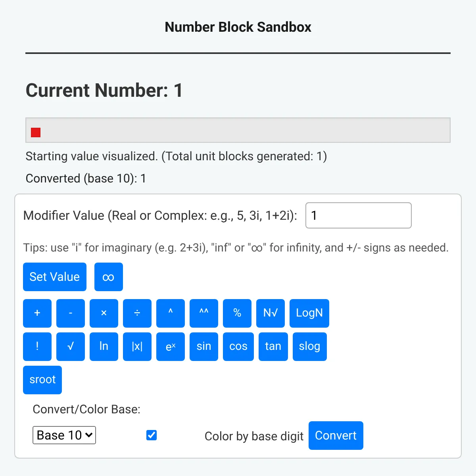Use the double caret tetration operator
The image size is (476, 476).
[204, 313]
